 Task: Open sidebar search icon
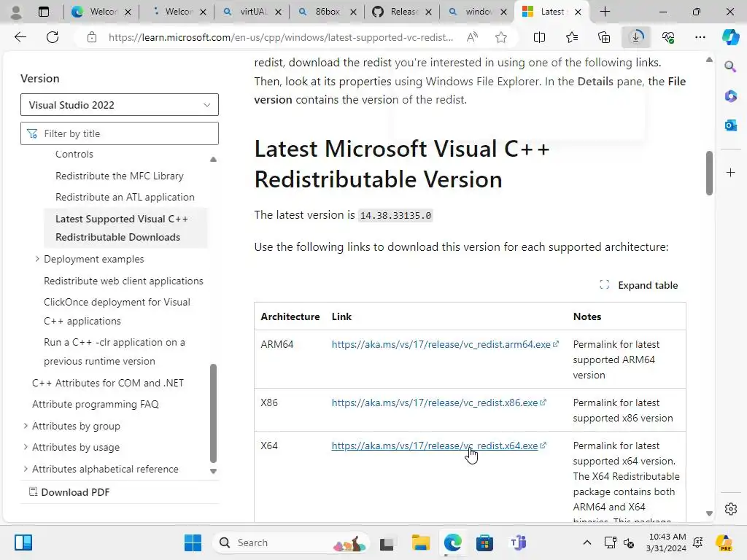point(730,66)
